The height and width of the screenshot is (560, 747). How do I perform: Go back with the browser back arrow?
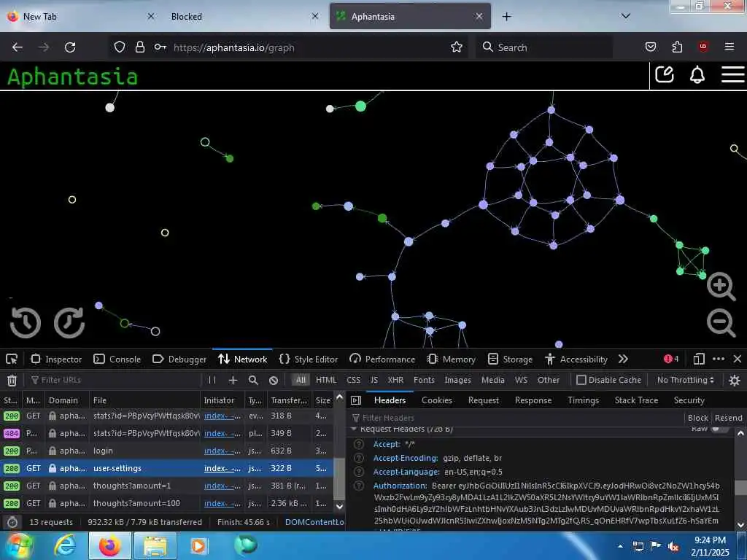click(18, 47)
